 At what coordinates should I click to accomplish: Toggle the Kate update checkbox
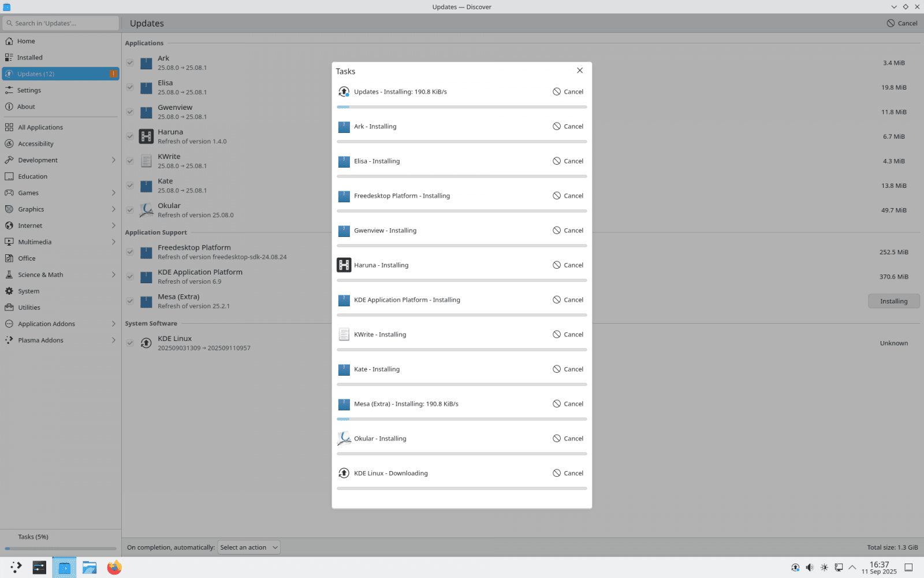130,186
